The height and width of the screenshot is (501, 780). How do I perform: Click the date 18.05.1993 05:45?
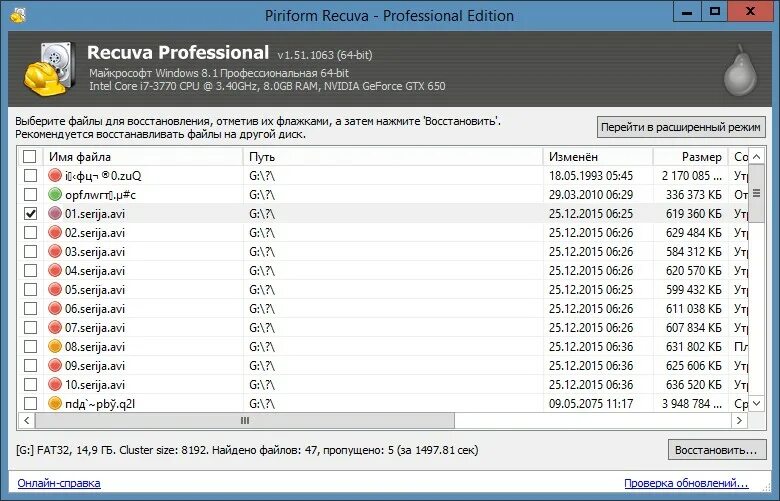tap(591, 176)
